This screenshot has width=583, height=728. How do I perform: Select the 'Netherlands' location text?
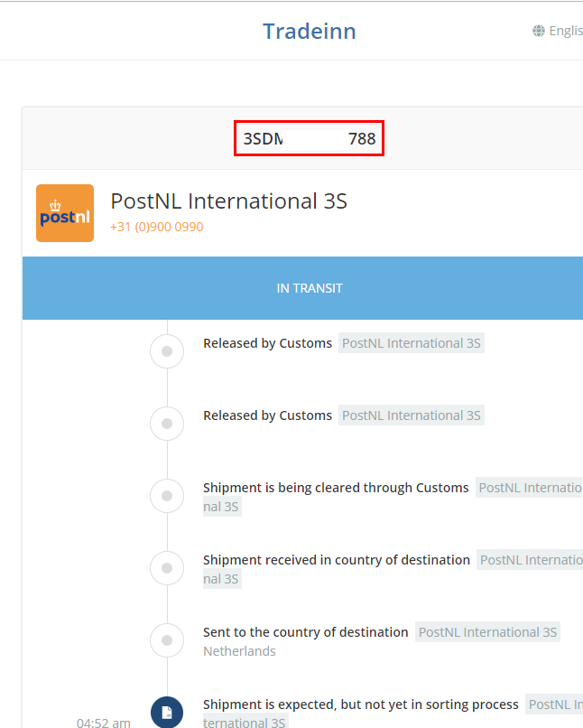[239, 651]
